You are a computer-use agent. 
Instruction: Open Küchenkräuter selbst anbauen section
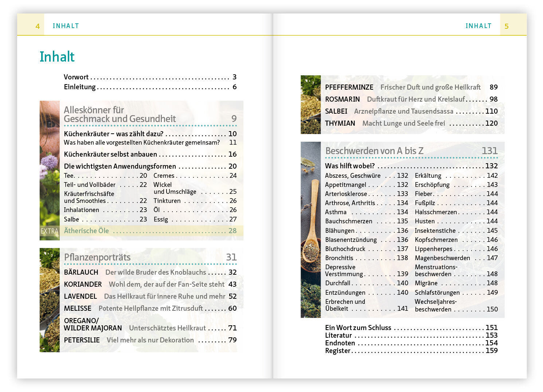(110, 154)
